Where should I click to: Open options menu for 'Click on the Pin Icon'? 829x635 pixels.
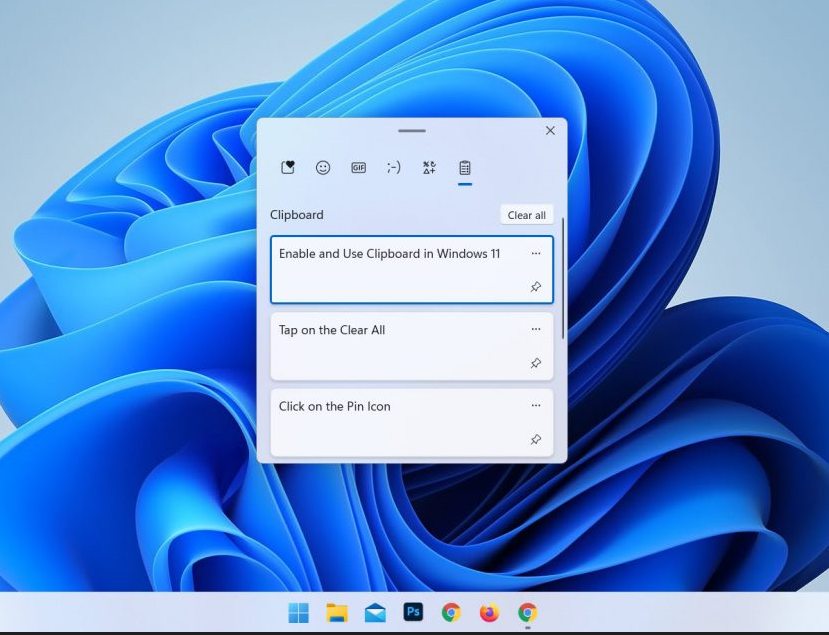click(536, 406)
